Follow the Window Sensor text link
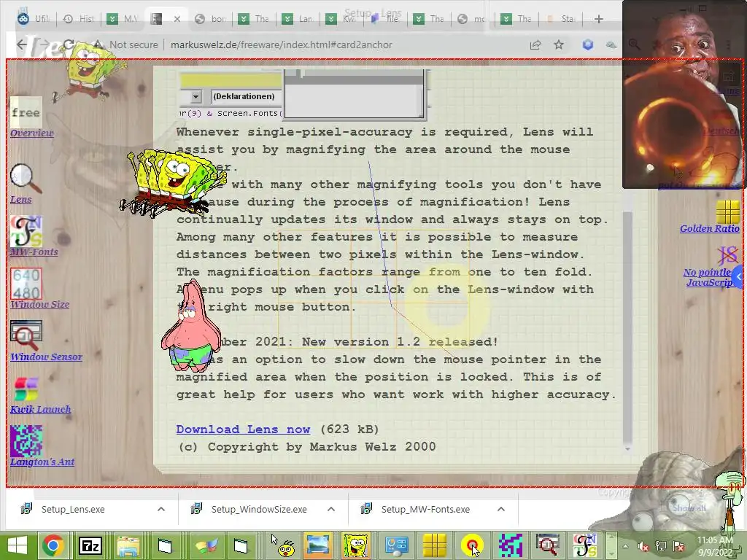747x560 pixels. click(46, 357)
